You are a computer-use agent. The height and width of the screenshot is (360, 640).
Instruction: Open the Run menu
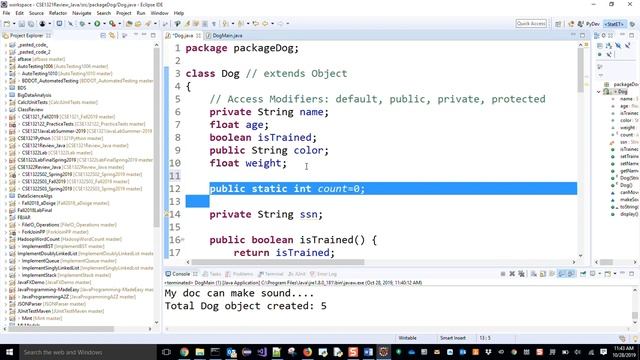tap(141, 13)
